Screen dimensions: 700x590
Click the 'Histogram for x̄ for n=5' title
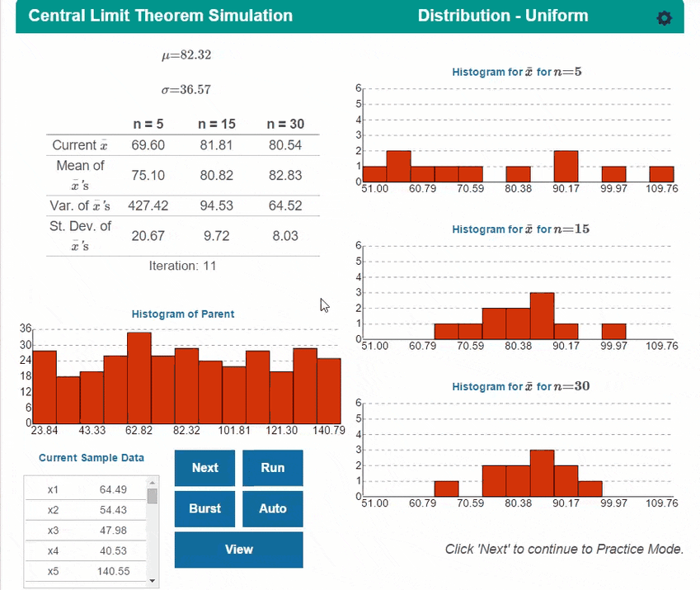coord(517,73)
